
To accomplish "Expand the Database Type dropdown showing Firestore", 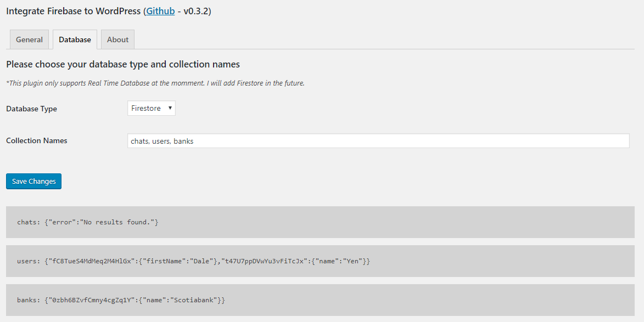I will [152, 108].
